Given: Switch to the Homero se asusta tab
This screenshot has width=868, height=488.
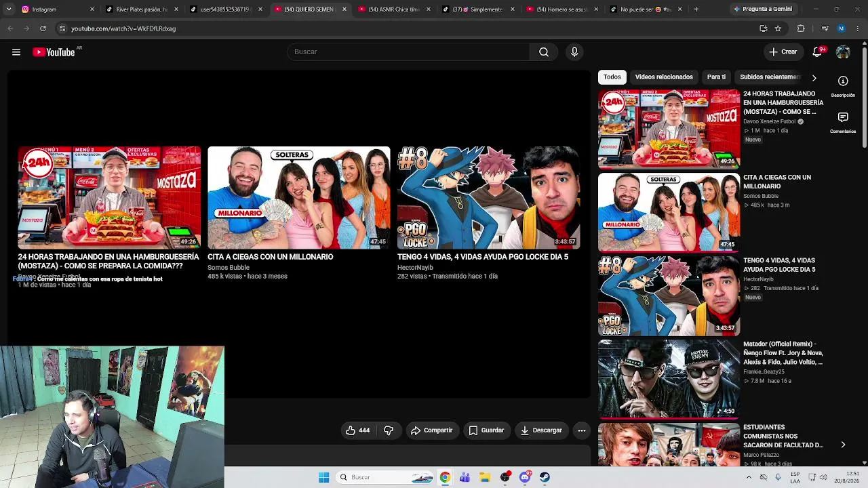Looking at the screenshot, I should [x=563, y=9].
